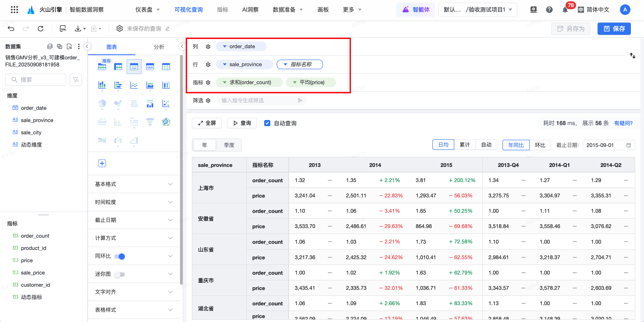Open the app grid launcher icon
644x322 pixels.
click(14, 10)
